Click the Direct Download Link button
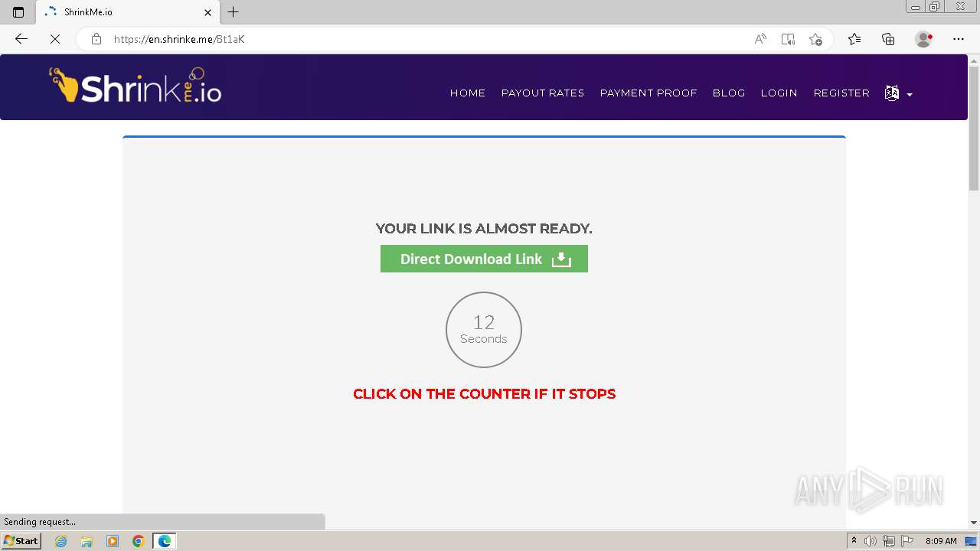 [484, 259]
